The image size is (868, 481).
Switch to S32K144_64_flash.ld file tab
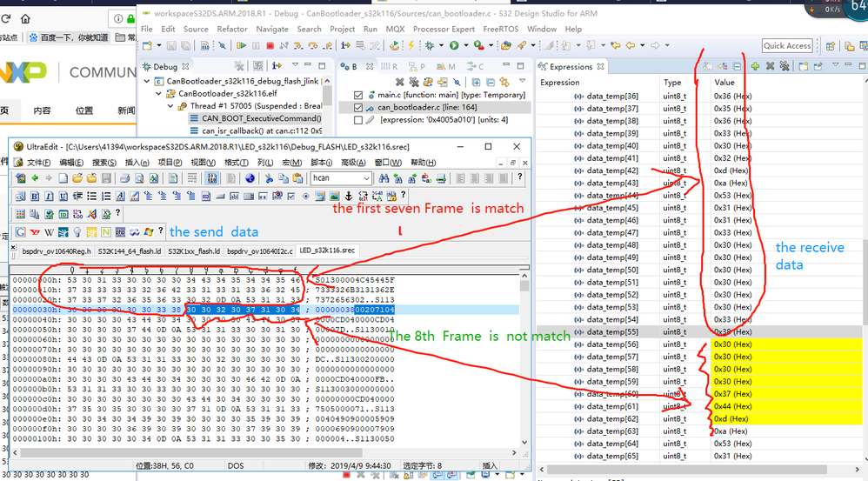pos(129,251)
